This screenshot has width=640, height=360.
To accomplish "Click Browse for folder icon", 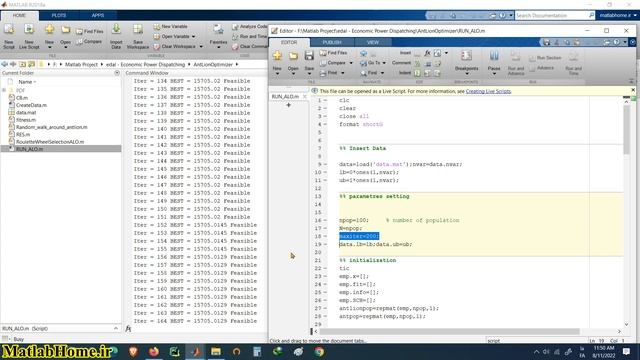I will coord(31,64).
